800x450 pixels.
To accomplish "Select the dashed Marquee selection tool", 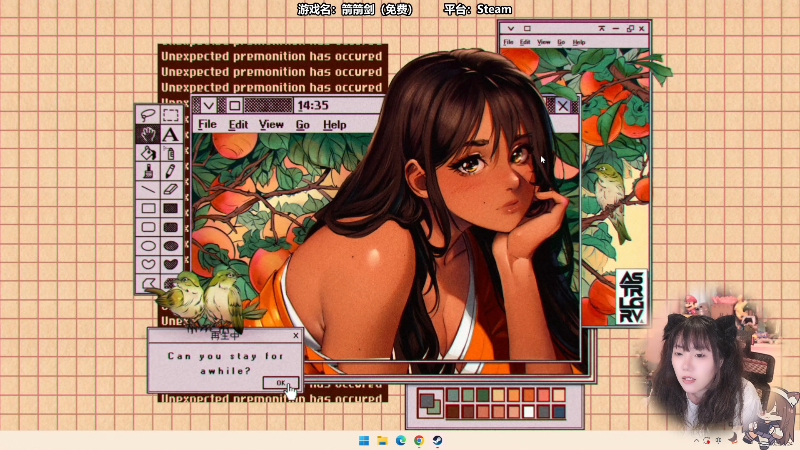I will tap(171, 115).
